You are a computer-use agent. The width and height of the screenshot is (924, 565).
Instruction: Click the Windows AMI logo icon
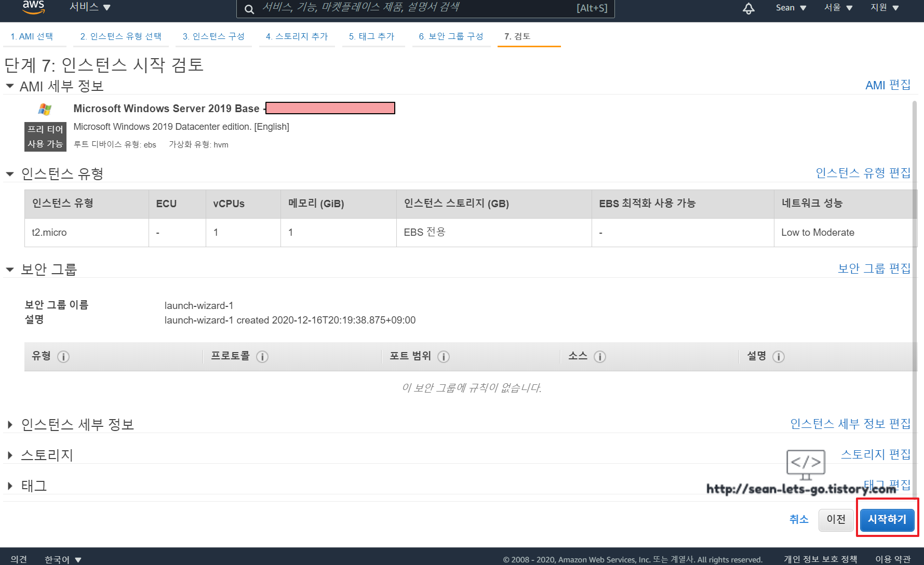45,109
